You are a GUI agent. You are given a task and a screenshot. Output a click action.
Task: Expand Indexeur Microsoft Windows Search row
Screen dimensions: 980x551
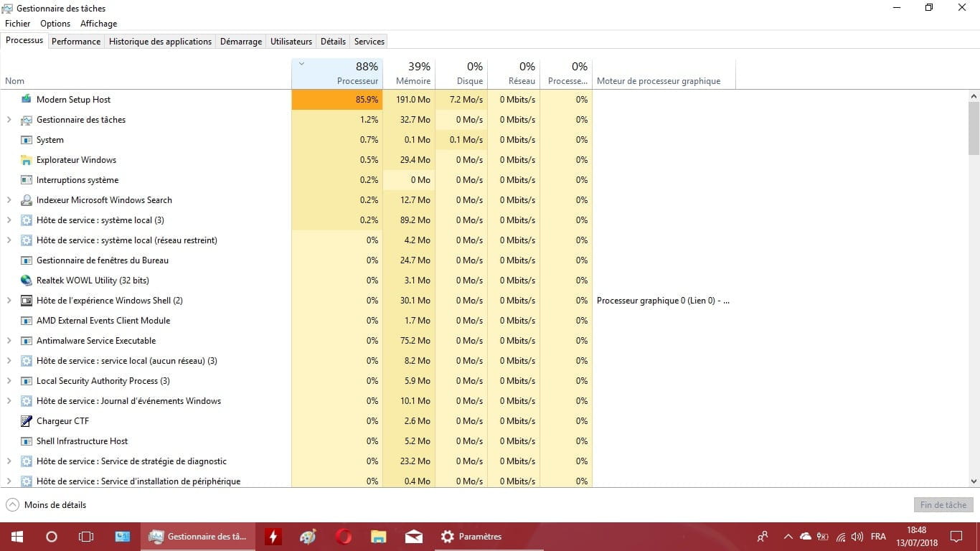point(9,199)
